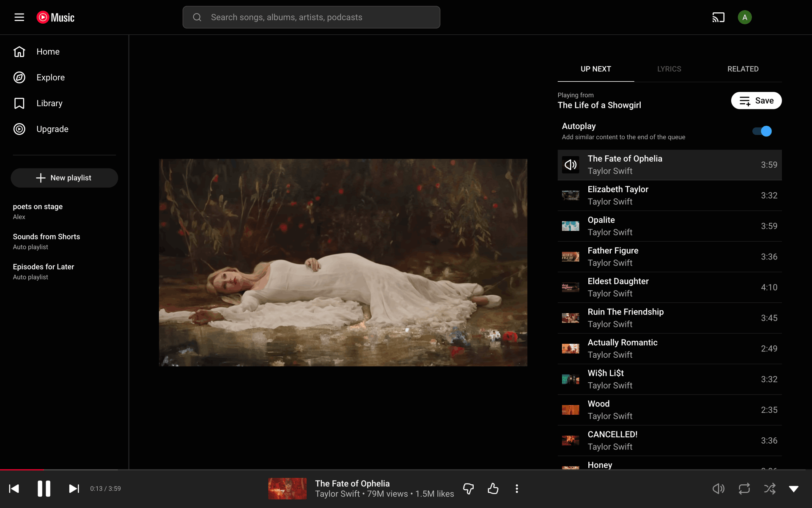
Task: Click the volume speaker icon in player bar
Action: tap(718, 489)
